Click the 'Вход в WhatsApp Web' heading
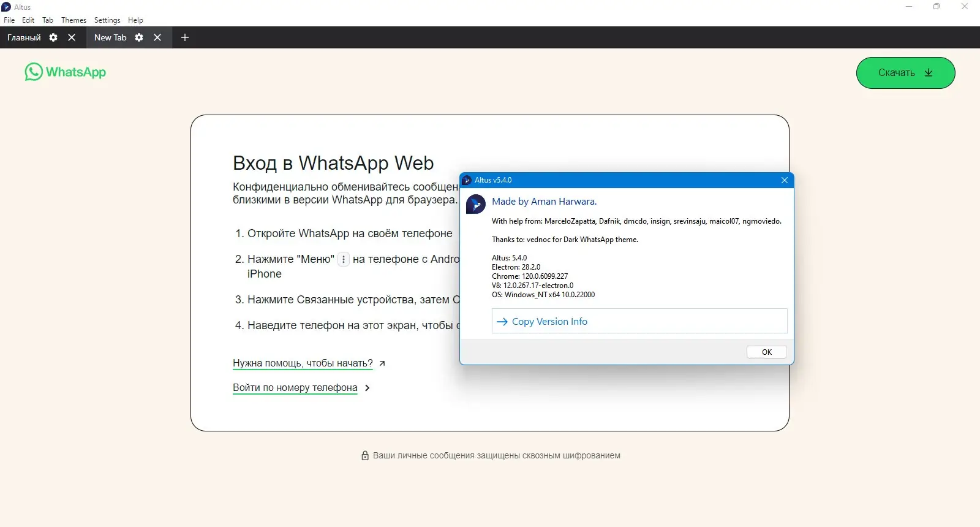 333,163
